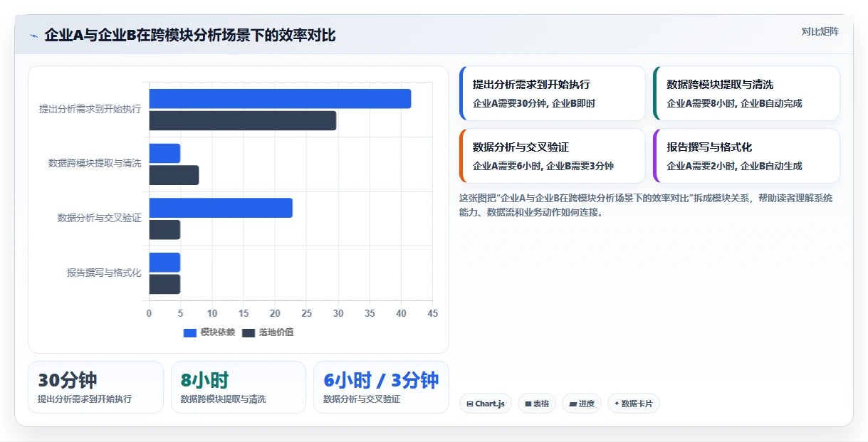
Task: Click the dark bar for 数据跨模块提取与清洗
Action: pyautogui.click(x=174, y=175)
